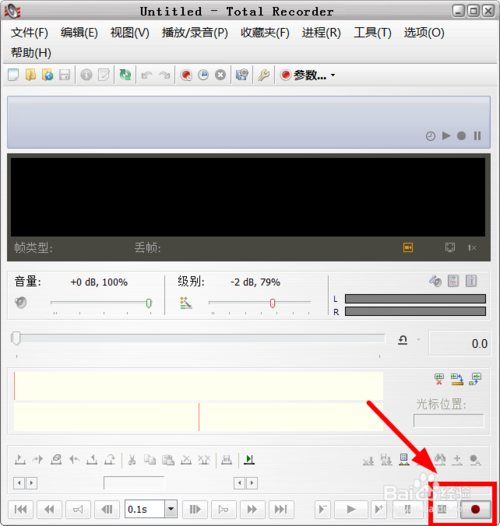
Task: Click the green convert arrows icon
Action: click(125, 74)
